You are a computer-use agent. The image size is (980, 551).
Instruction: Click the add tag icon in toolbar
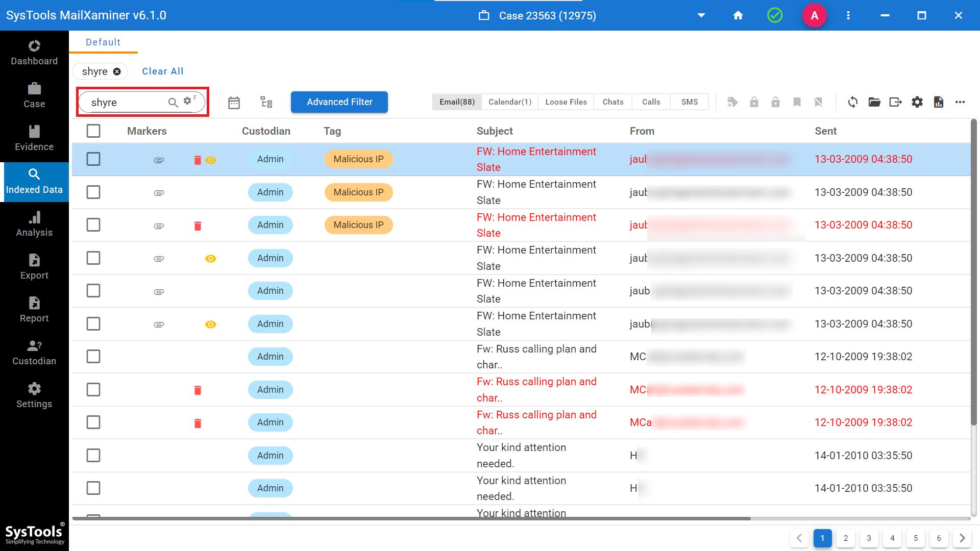tap(732, 102)
